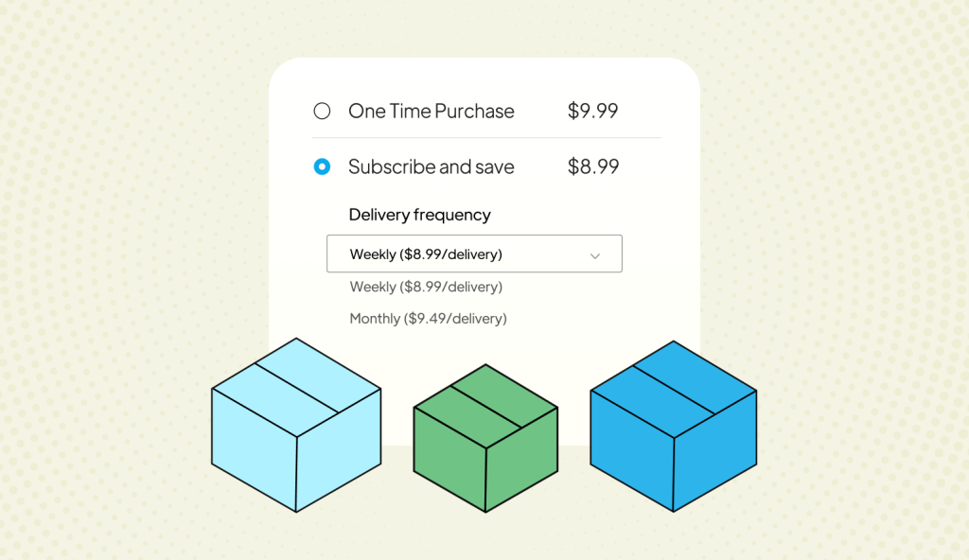969x560 pixels.
Task: Select the One Time Purchase radio button
Action: 322,111
